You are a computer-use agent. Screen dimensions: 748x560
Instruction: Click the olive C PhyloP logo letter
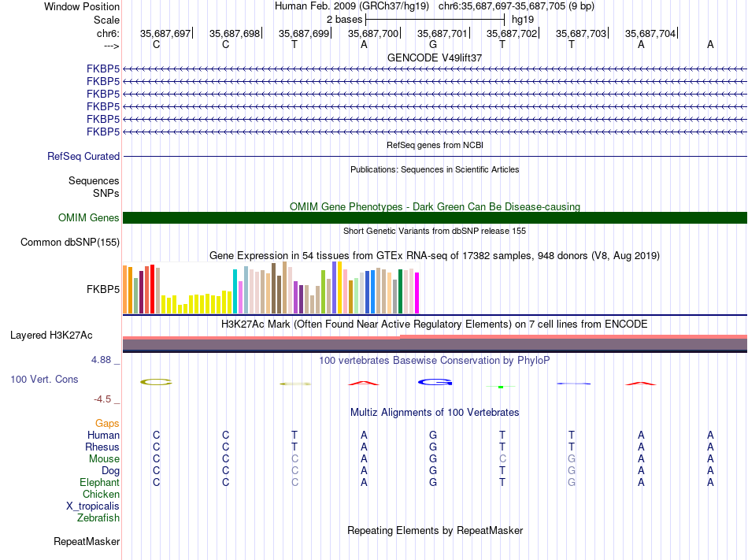coord(156,382)
